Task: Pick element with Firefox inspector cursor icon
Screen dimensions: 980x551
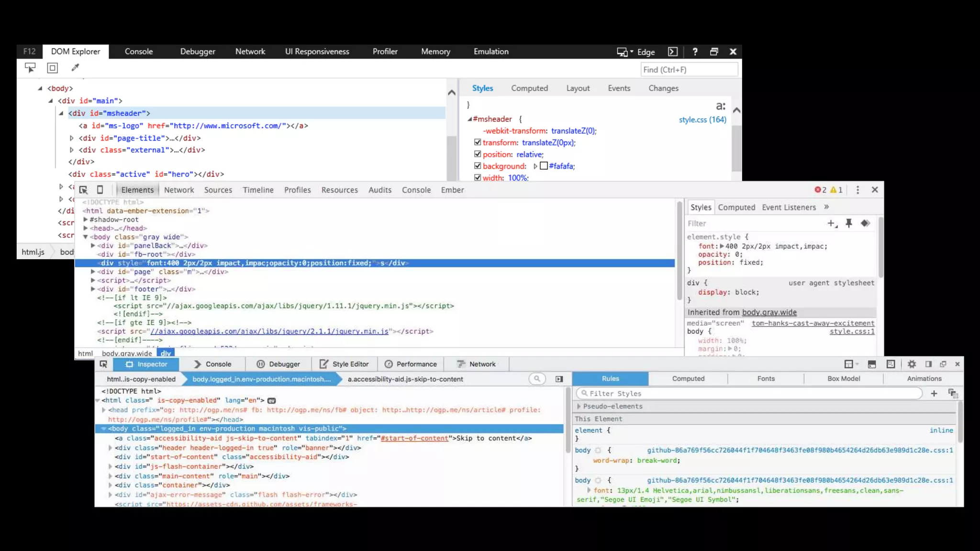Action: coord(103,364)
